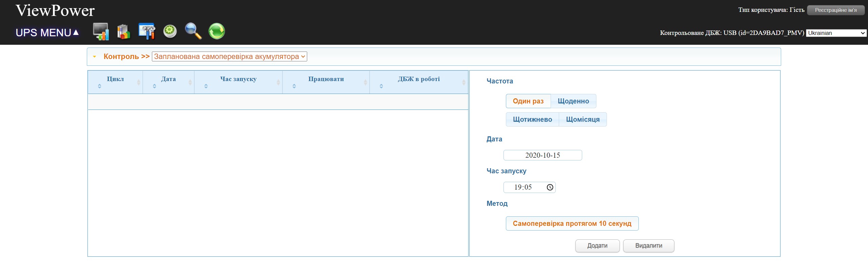Sort by Час запуску column header

[238, 79]
